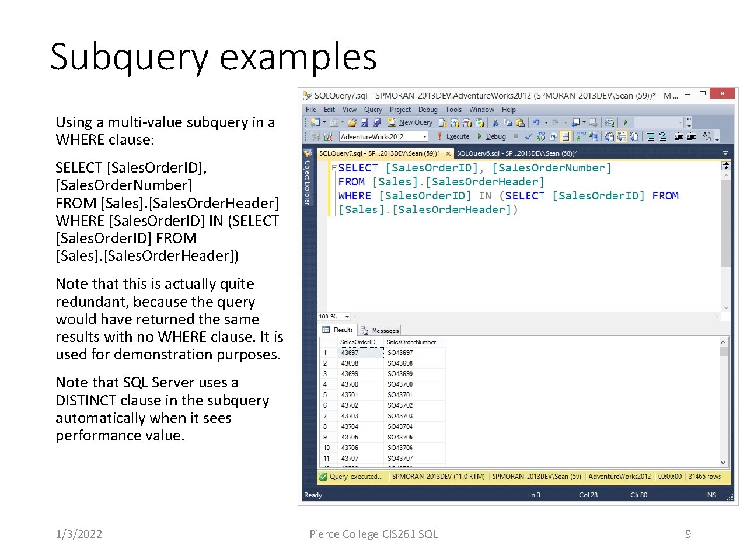
Task: Open the Help menu
Action: (x=509, y=110)
